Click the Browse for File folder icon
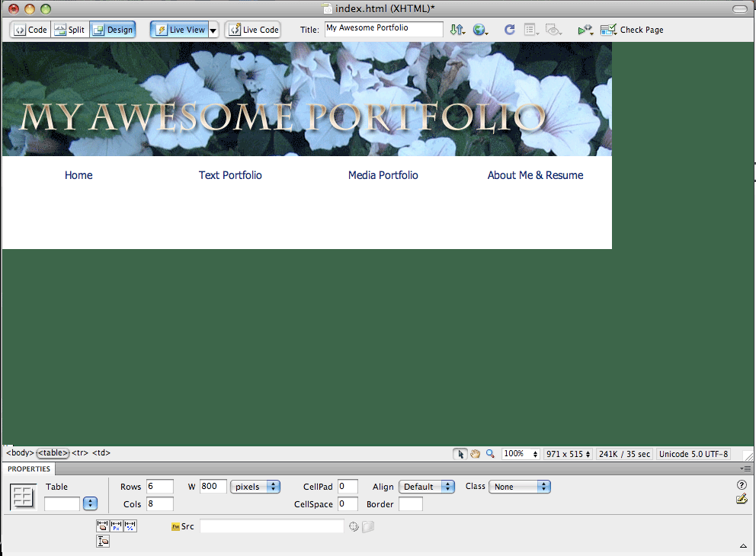756x556 pixels. [x=368, y=526]
